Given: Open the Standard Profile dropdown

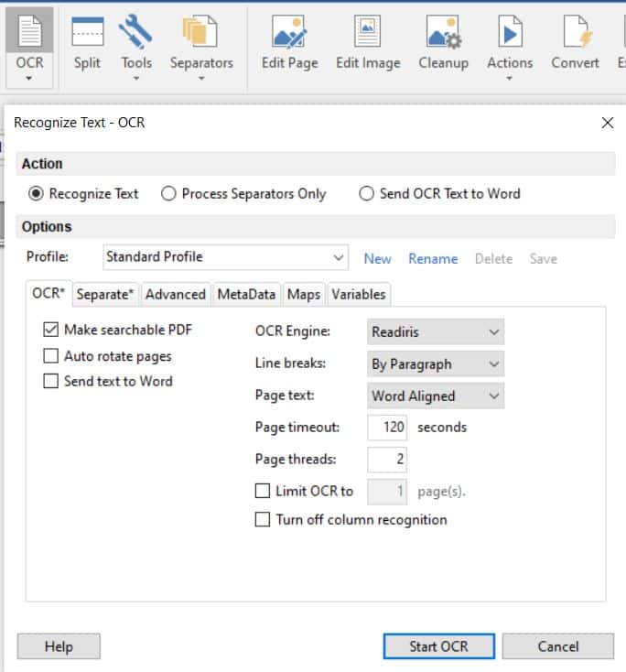Looking at the screenshot, I should tap(225, 257).
